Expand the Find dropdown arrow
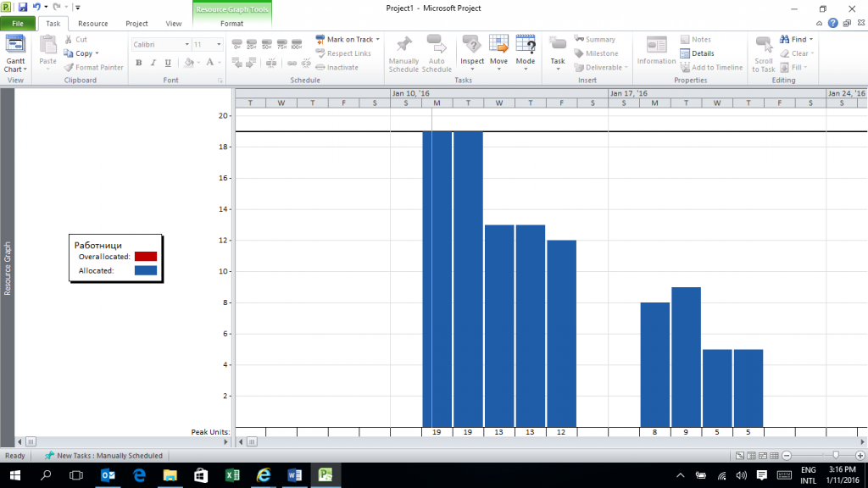The height and width of the screenshot is (488, 868). (x=811, y=39)
